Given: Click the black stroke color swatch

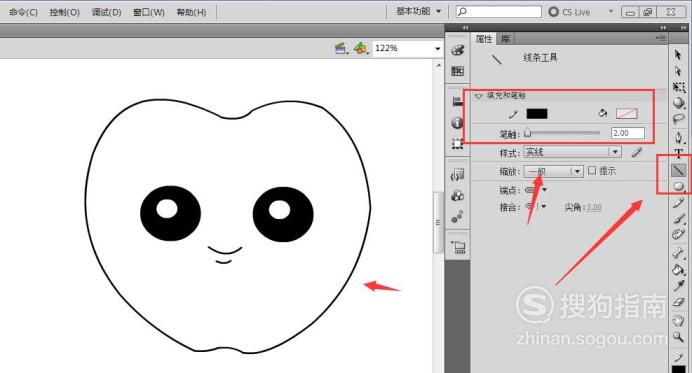Looking at the screenshot, I should pos(537,114).
